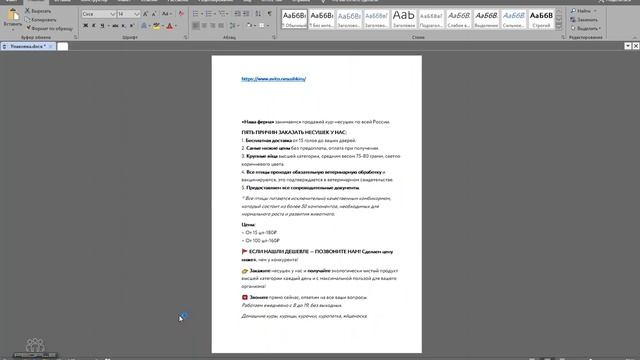
Task: Click the Paste (Вставить) clipboard icon
Action: click(12, 15)
